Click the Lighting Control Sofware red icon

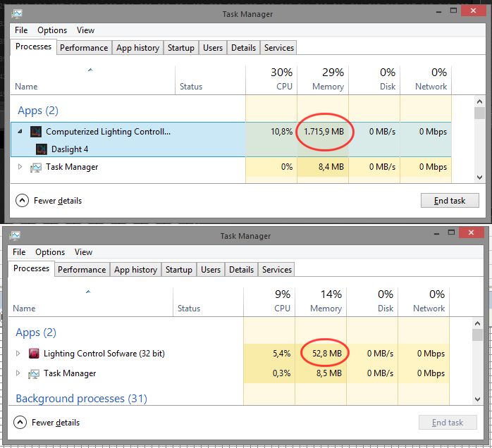tap(34, 354)
